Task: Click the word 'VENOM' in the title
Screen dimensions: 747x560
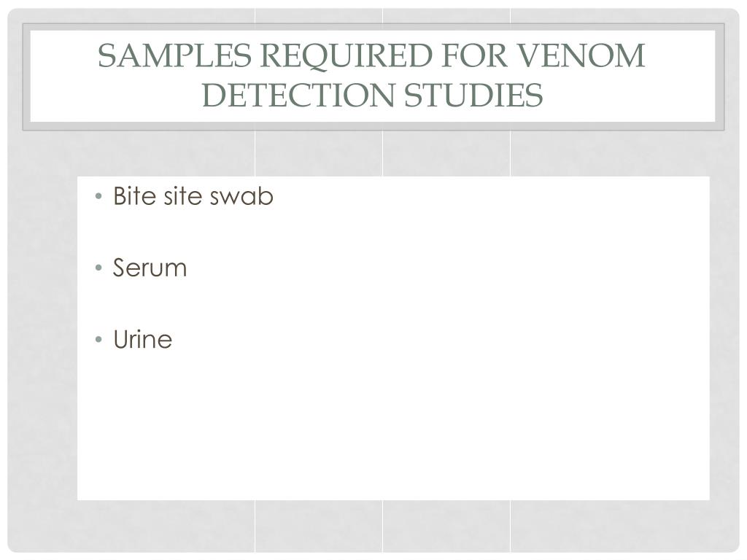Action: pyautogui.click(x=581, y=55)
